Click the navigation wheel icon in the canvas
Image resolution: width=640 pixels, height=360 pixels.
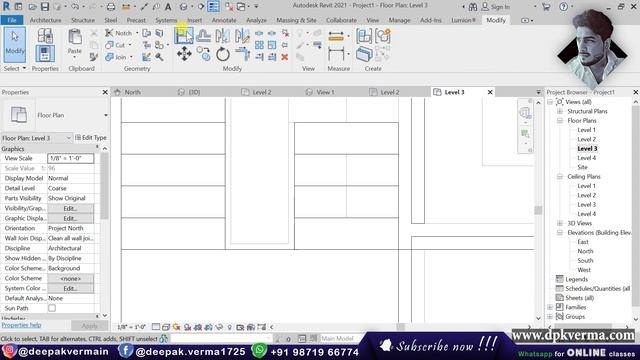525,112
